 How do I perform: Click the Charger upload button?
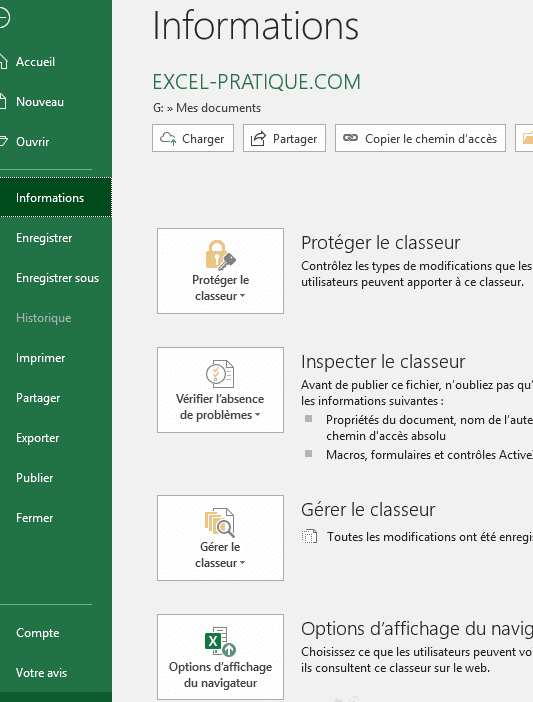[193, 138]
